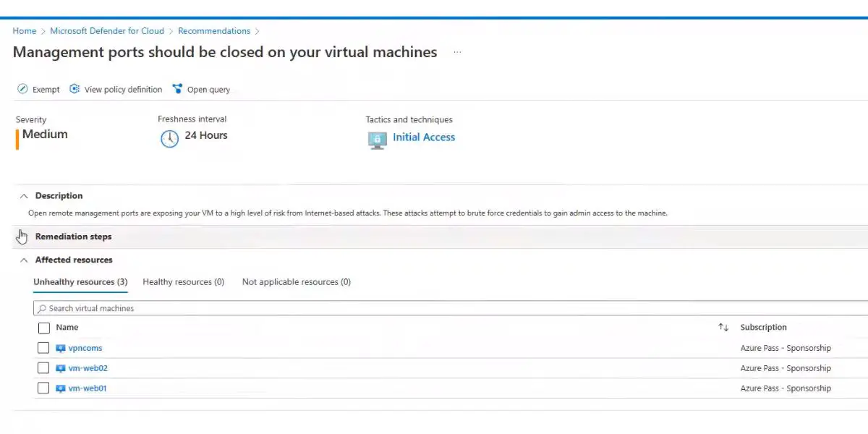This screenshot has height=434, width=868.
Task: Click the Description section heading text
Action: [x=59, y=196]
